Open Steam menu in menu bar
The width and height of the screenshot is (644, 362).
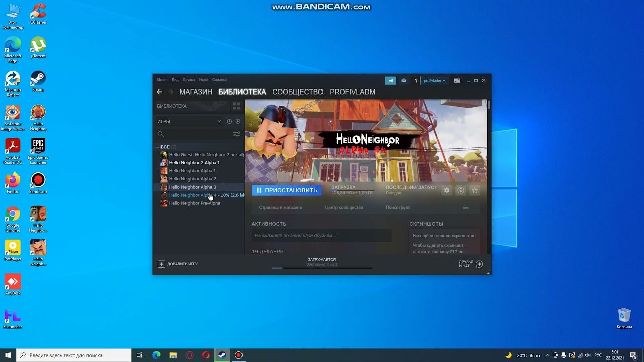click(162, 80)
